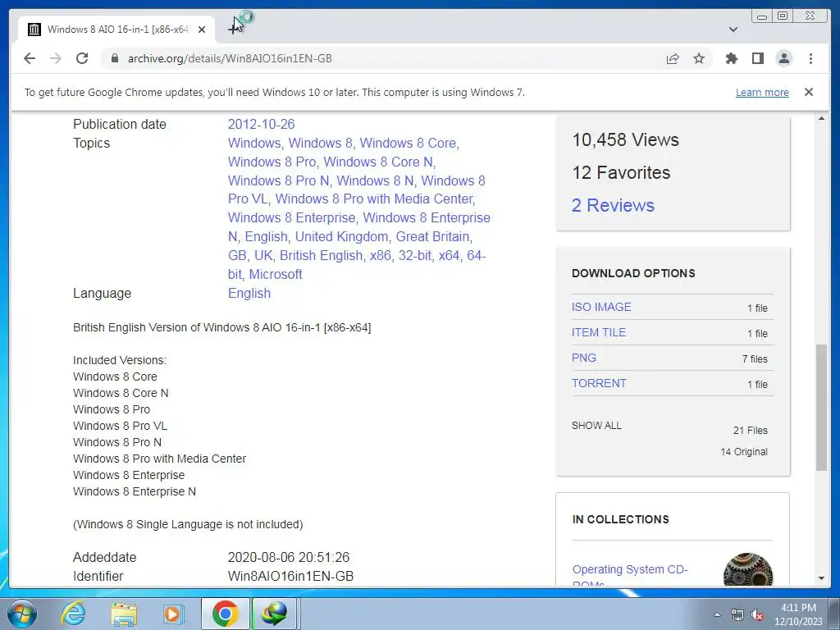Viewport: 840px width, 630px height.
Task: Show hidden system tray icons
Action: 717,614
